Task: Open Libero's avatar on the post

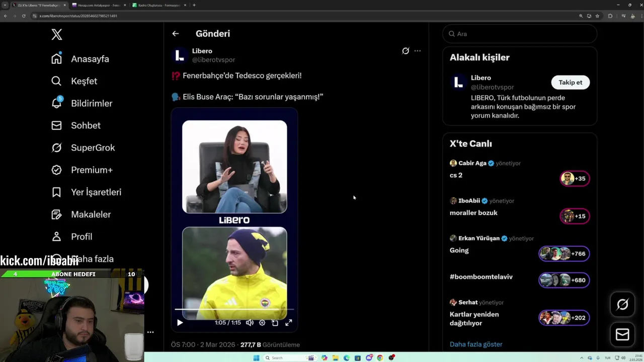Action: tap(180, 55)
